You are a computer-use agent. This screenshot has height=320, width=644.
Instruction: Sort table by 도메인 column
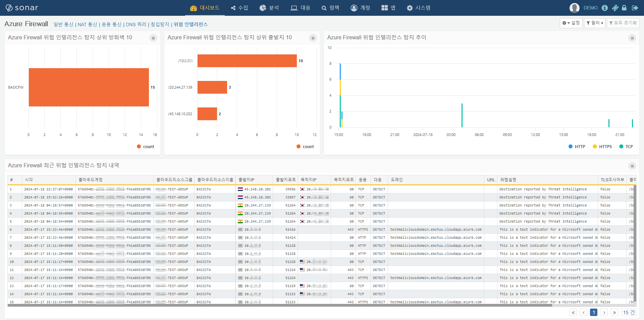pos(436,180)
